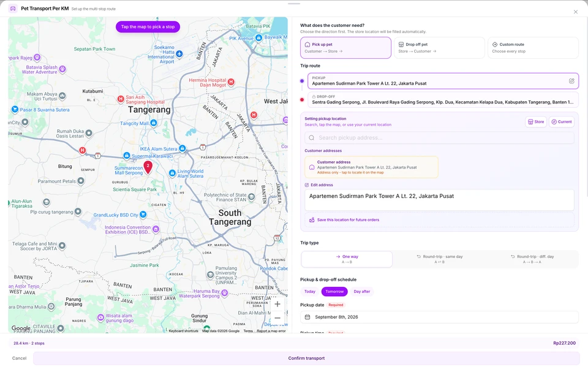Screen dimensions: 588x369
Task: Open map Keyboard shortcuts link
Action: [x=183, y=331]
